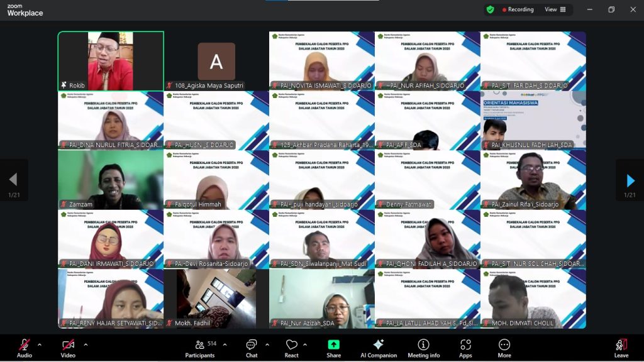Expand video options arrow next to Video
Screen dimensions: 644x362
86,344
